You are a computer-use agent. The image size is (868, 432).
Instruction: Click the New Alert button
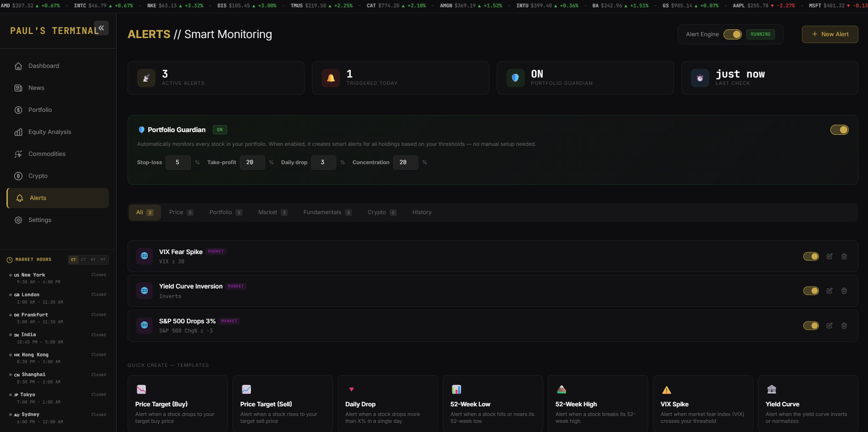(x=830, y=34)
